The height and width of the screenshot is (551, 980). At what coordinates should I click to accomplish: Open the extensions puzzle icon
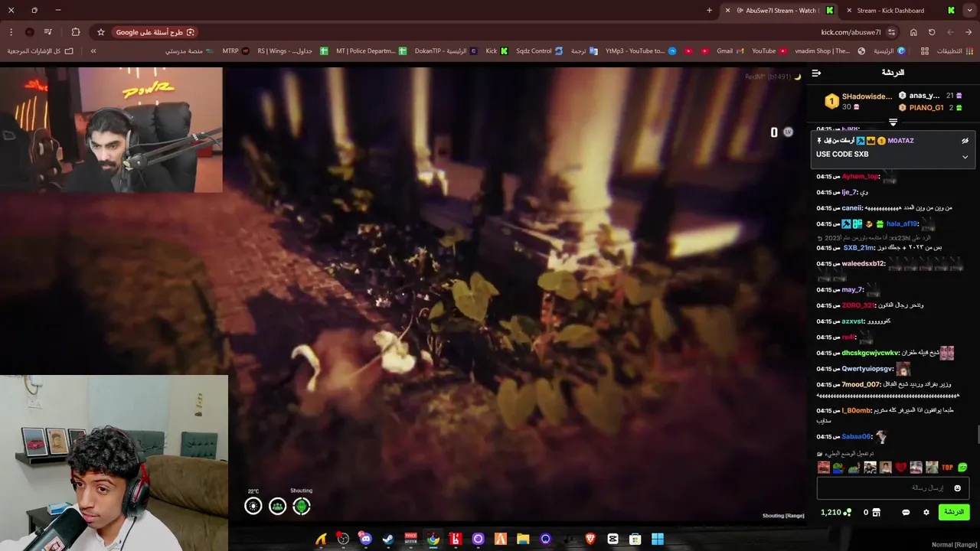pyautogui.click(x=75, y=32)
